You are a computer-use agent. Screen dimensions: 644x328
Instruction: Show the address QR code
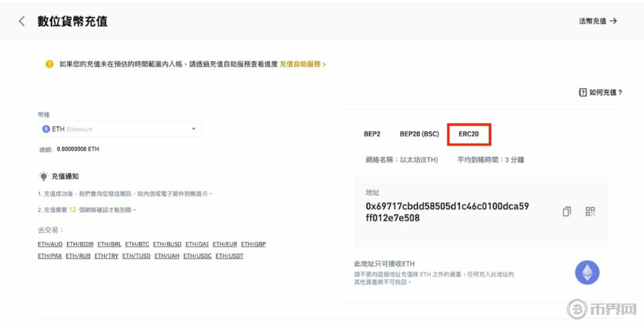pos(590,212)
